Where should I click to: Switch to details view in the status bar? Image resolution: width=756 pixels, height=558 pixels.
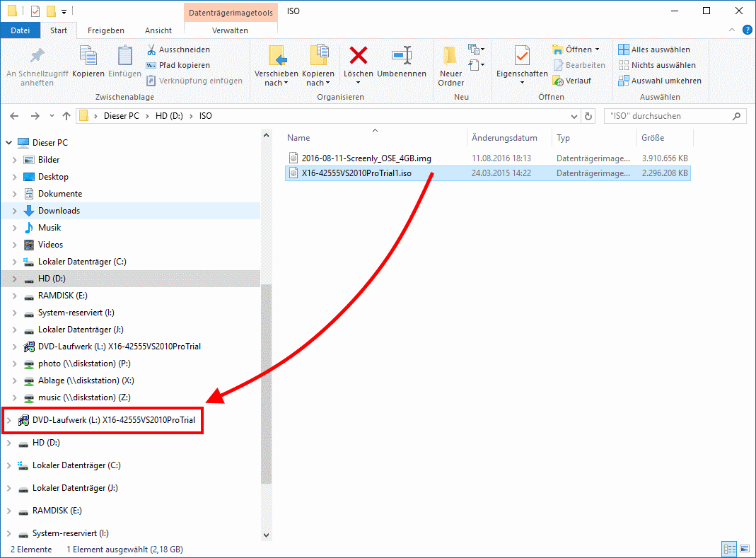tap(729, 549)
